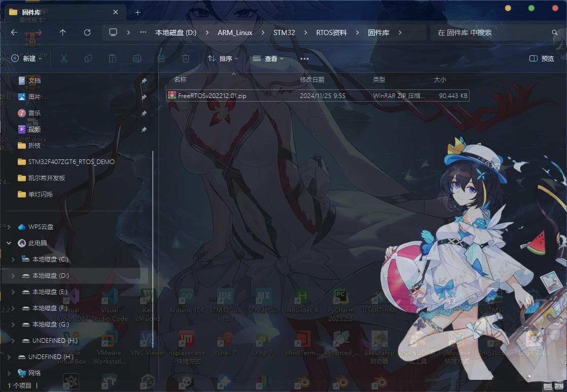Open the 查看 view options dropdown
This screenshot has width=567, height=392.
point(268,58)
